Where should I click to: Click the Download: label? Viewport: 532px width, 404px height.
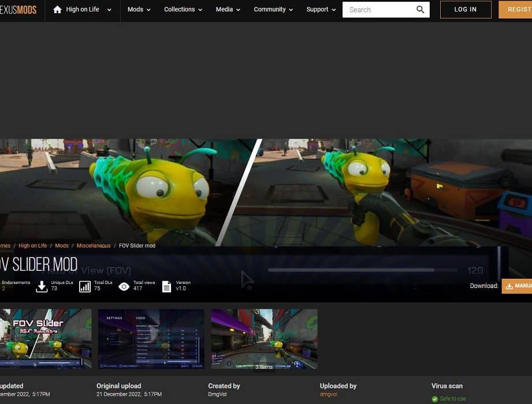click(484, 286)
